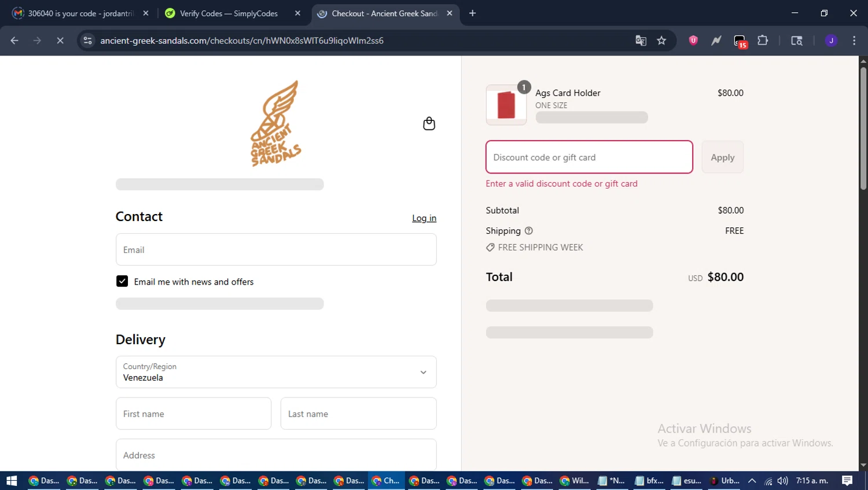Click the scrollbar down arrow
868x490 pixels.
tap(863, 465)
